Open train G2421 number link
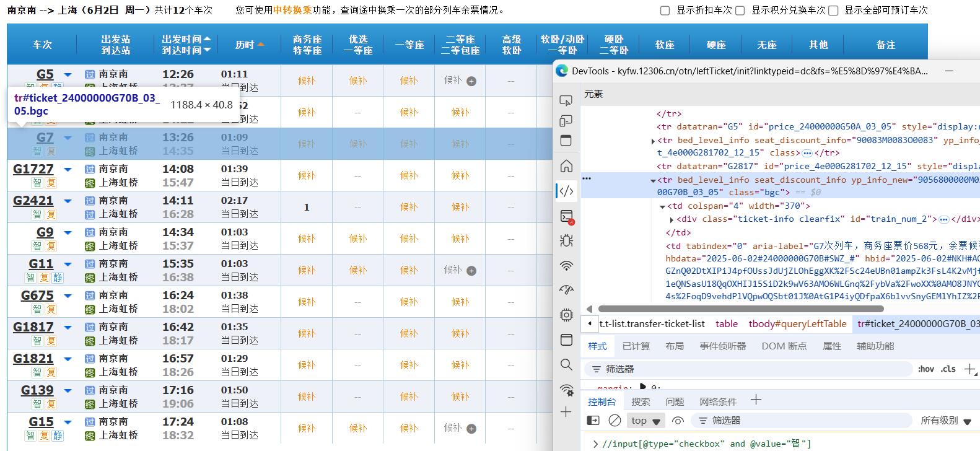This screenshot has height=451, width=980. (x=33, y=201)
